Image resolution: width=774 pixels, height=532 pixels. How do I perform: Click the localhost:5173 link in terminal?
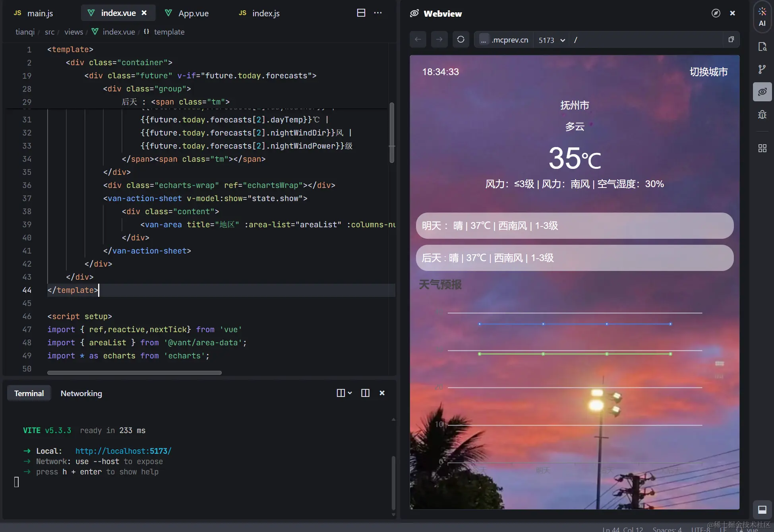click(x=123, y=451)
